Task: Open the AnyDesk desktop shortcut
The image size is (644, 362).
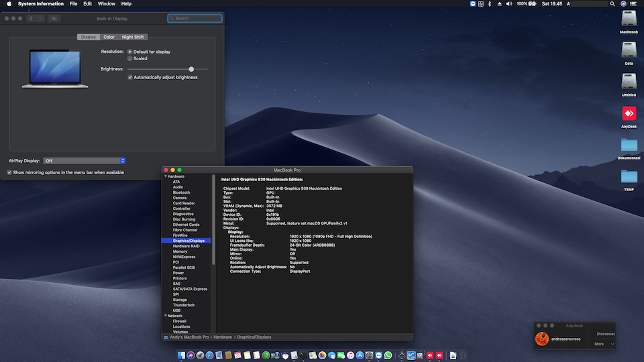Action: coord(629,113)
